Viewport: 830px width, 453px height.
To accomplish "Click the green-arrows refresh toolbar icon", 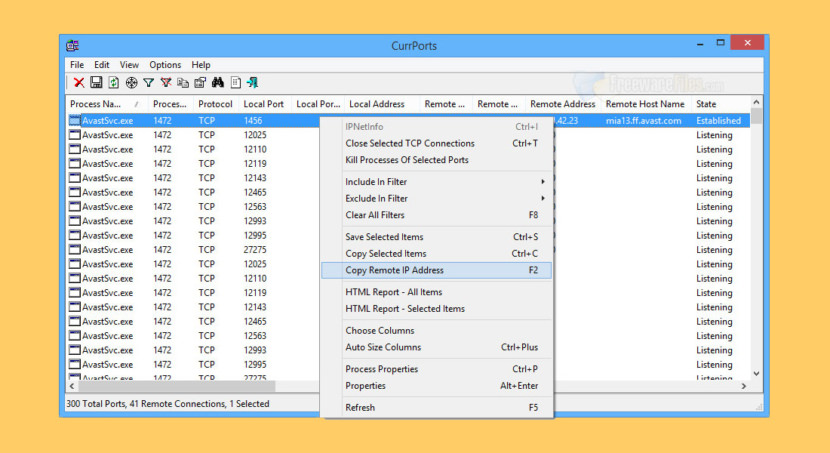I will (114, 83).
